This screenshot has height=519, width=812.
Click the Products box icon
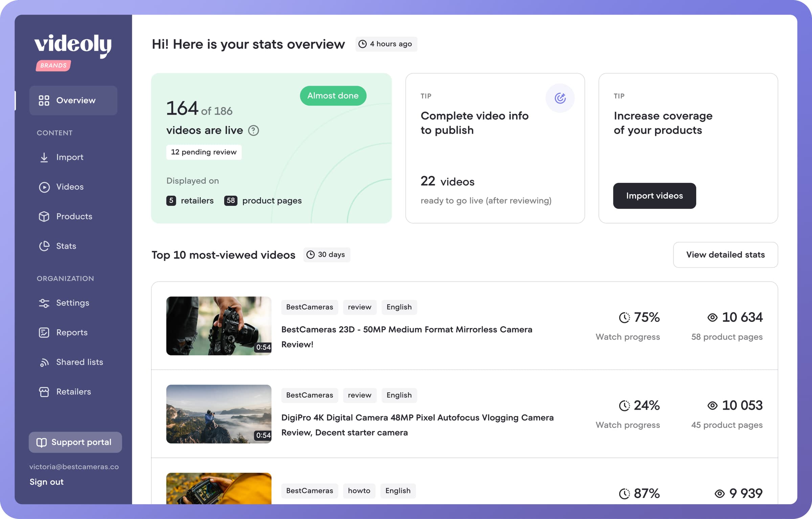point(44,217)
